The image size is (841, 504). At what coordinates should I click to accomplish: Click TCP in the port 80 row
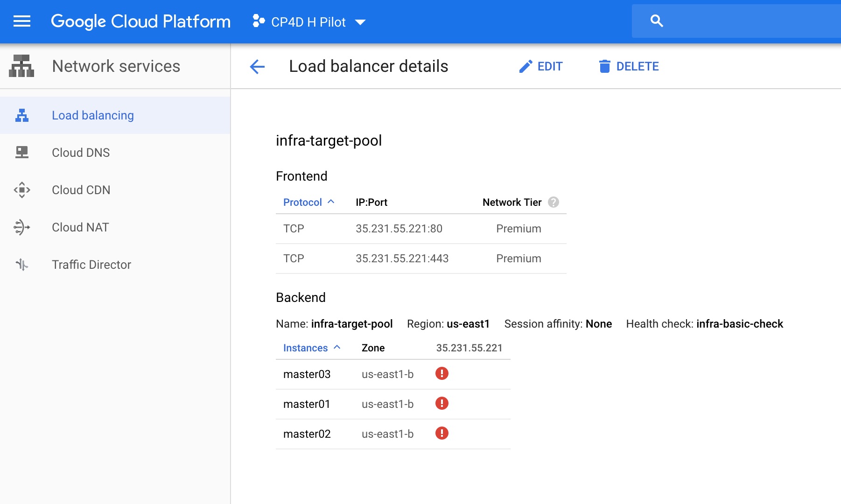294,229
